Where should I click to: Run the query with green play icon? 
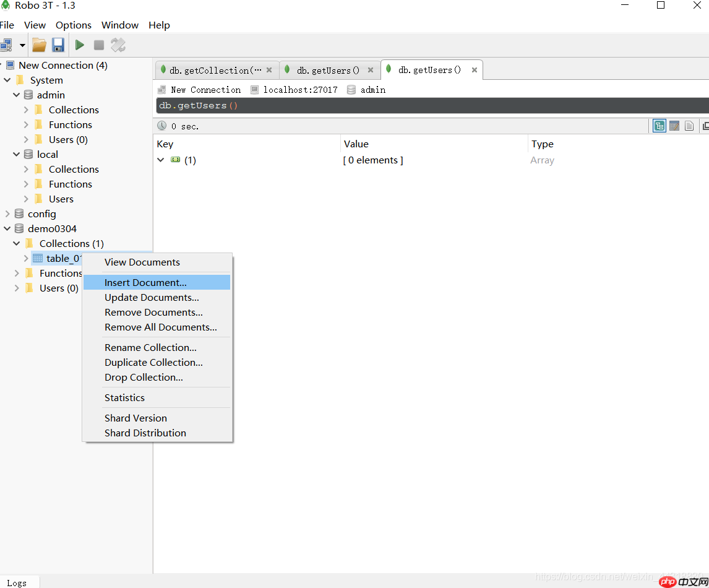(80, 45)
